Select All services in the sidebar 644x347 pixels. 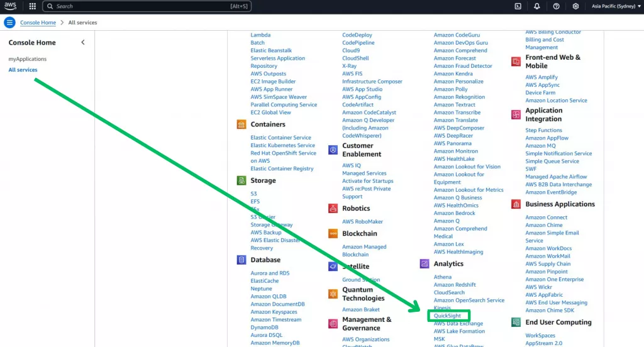click(x=23, y=70)
